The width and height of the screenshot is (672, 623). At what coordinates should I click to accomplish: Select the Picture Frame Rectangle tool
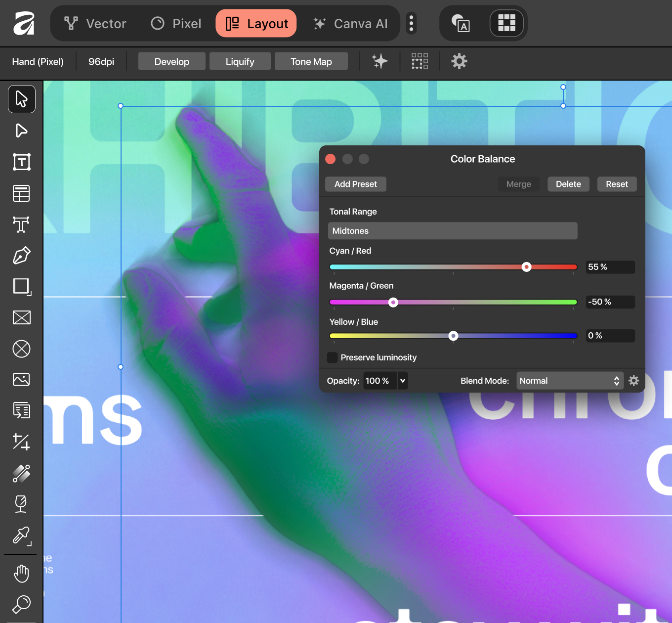click(22, 317)
